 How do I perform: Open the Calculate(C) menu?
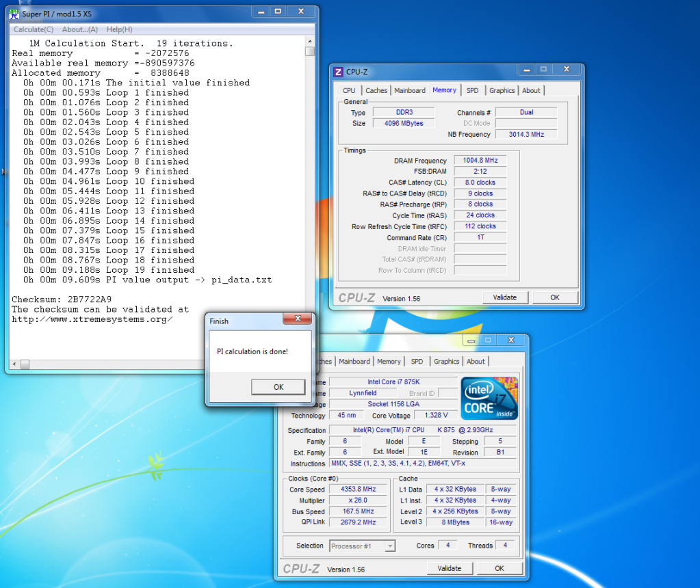[34, 29]
